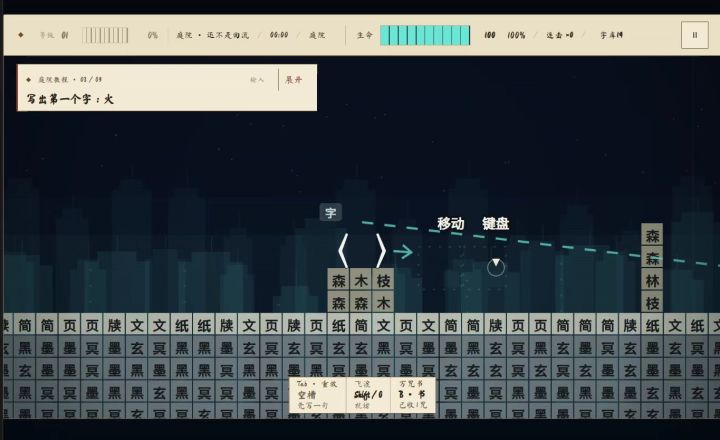
Task: Click the 连击 ×0 combo counter
Action: 560,35
